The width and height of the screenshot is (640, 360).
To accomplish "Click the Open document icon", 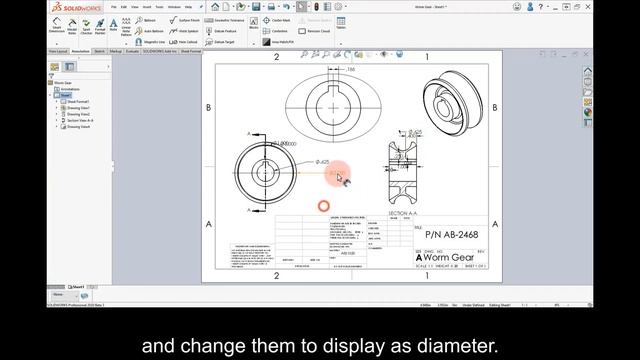I will point(240,7).
